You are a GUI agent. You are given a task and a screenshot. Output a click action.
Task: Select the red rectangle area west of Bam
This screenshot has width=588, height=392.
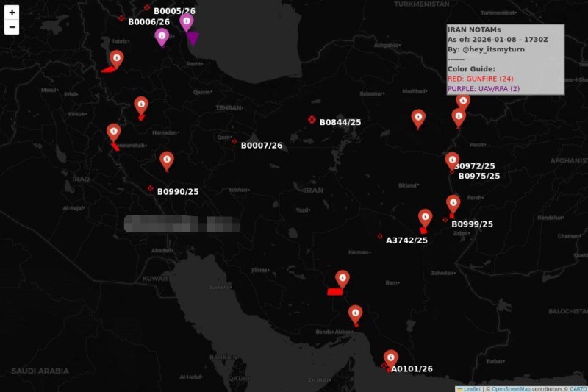point(334,292)
